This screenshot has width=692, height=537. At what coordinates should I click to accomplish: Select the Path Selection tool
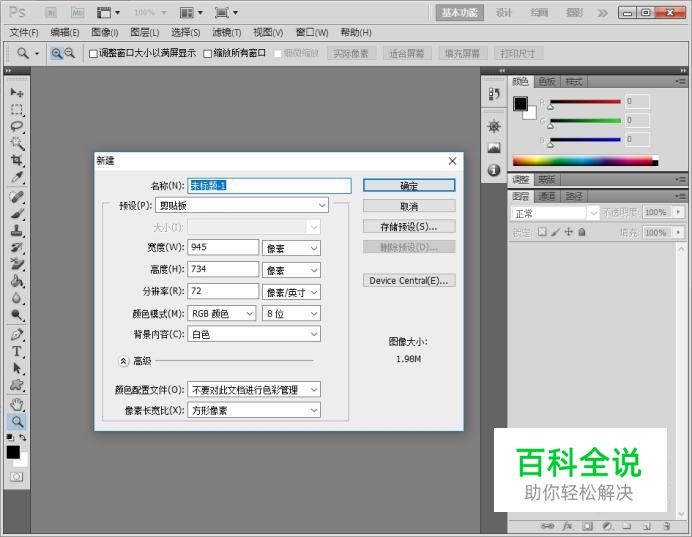17,368
